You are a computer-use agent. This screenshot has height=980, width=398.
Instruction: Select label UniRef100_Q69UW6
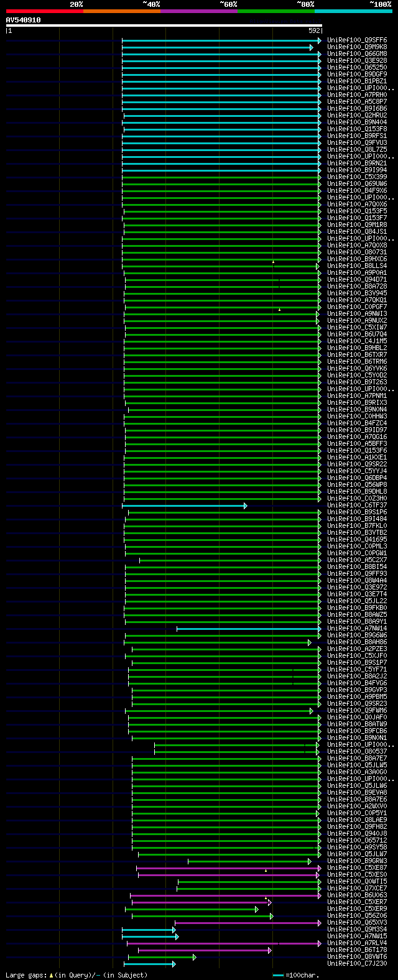(x=356, y=184)
